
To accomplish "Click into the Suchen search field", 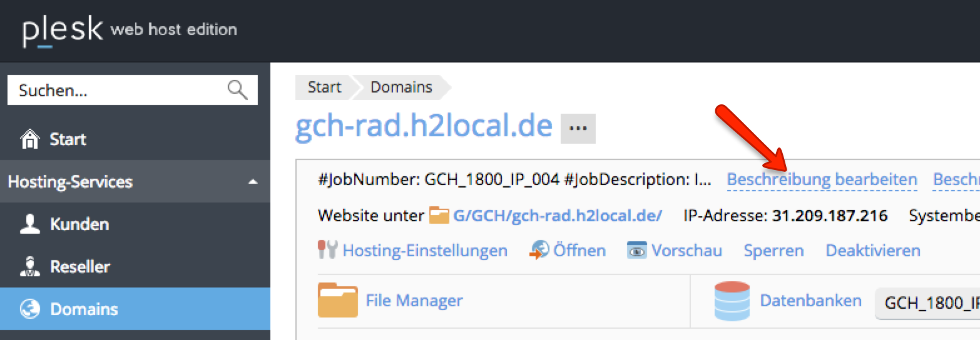I will [x=119, y=91].
